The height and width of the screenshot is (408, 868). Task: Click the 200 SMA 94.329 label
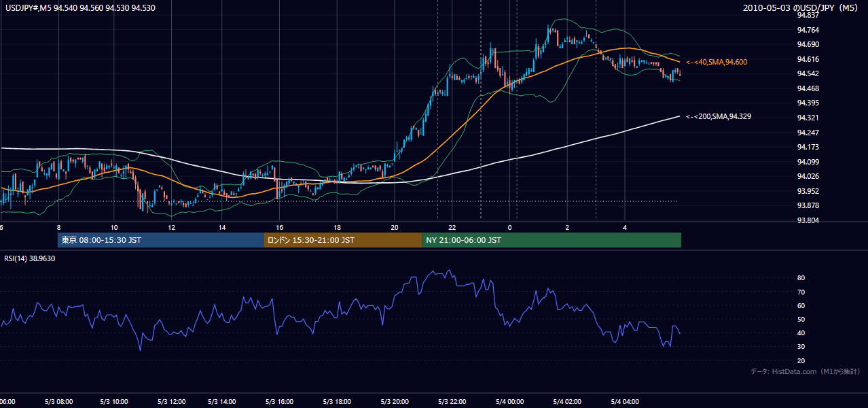719,116
